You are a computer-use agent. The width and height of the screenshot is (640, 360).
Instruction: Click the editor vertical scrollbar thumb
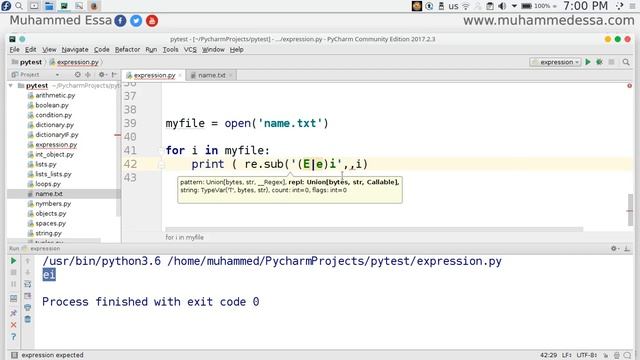click(630, 210)
